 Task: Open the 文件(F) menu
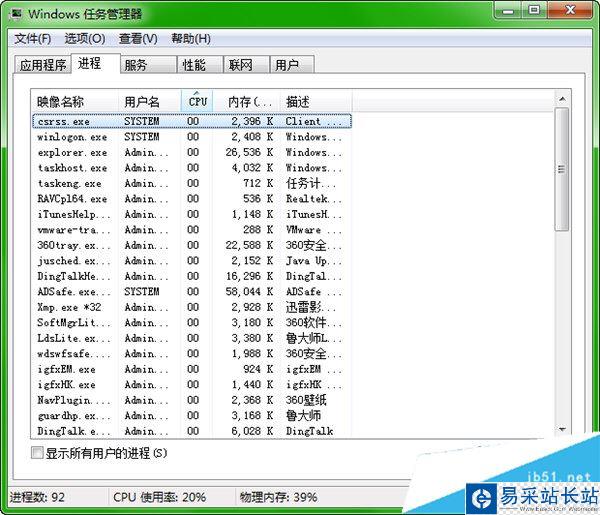tap(33, 39)
